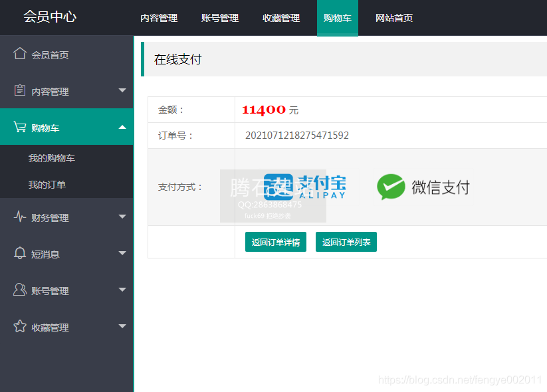This screenshot has height=392, width=547.
Task: Open 我的购物车 submenu item
Action: coord(52,158)
